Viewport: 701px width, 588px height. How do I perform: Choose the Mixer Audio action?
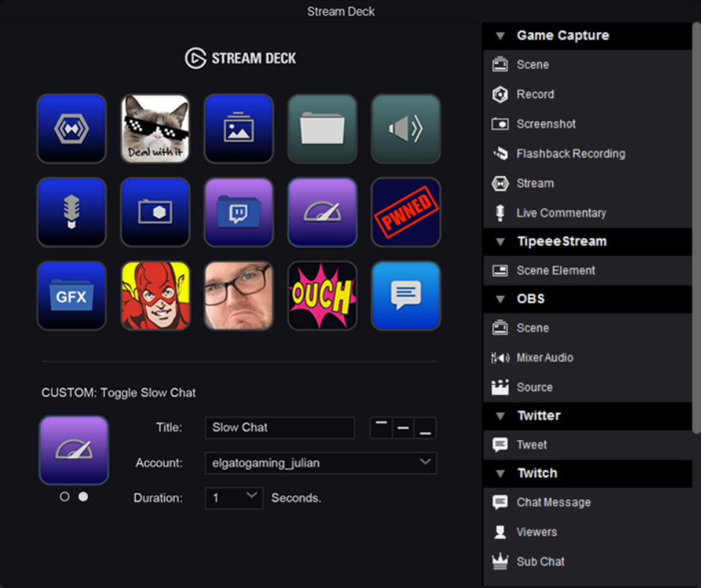[x=587, y=358]
